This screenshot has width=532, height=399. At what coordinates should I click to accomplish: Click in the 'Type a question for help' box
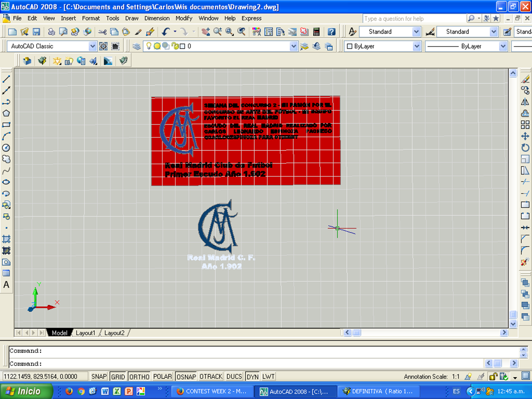(414, 19)
